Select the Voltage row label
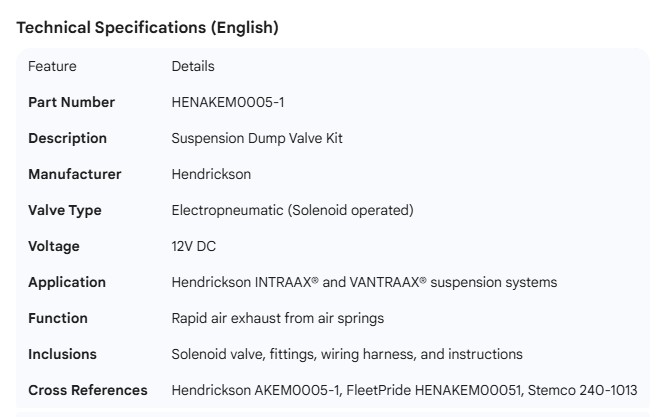This screenshot has width=657, height=417. click(x=54, y=246)
